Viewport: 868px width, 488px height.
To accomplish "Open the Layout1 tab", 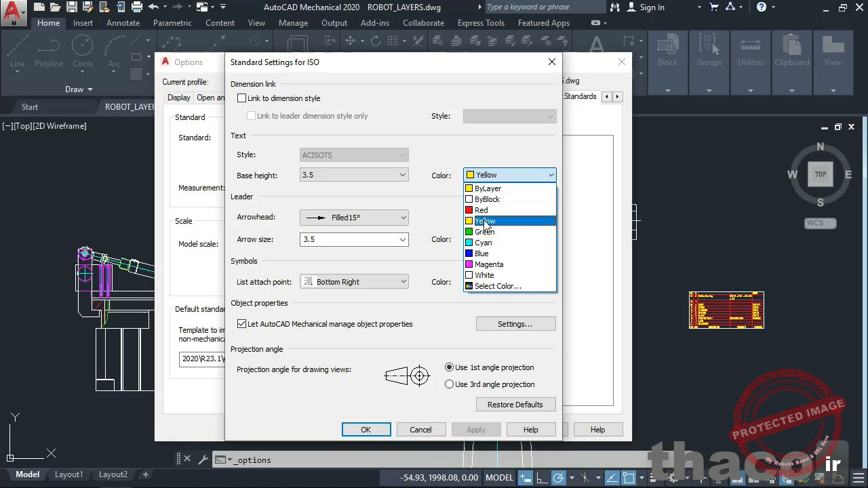I will click(x=68, y=474).
